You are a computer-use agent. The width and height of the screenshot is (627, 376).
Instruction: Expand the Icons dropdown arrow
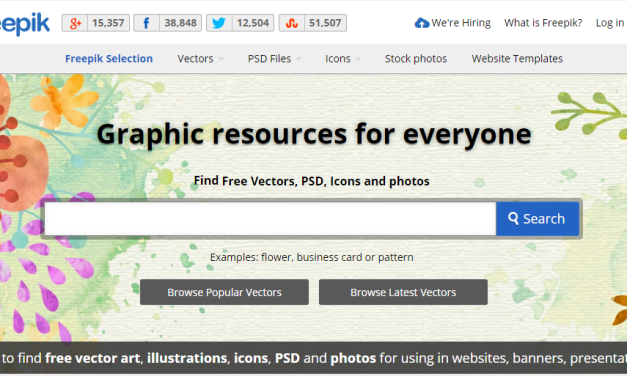point(358,59)
